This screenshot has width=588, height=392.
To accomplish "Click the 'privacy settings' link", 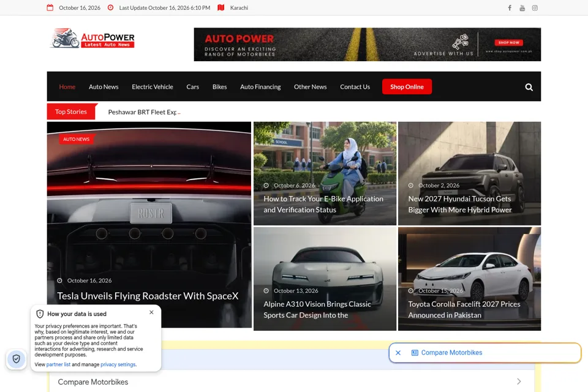I will [118, 364].
